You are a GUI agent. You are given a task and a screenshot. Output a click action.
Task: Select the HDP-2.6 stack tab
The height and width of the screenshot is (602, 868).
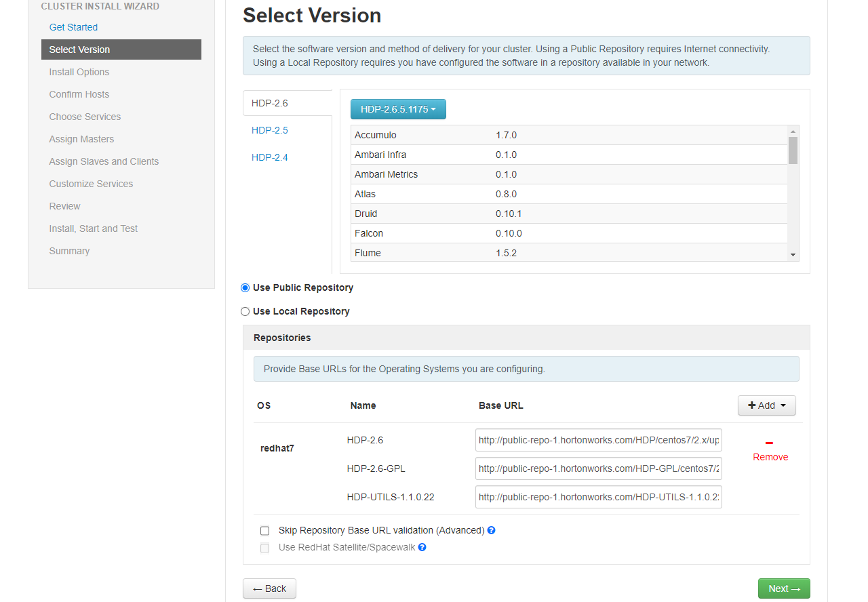270,103
